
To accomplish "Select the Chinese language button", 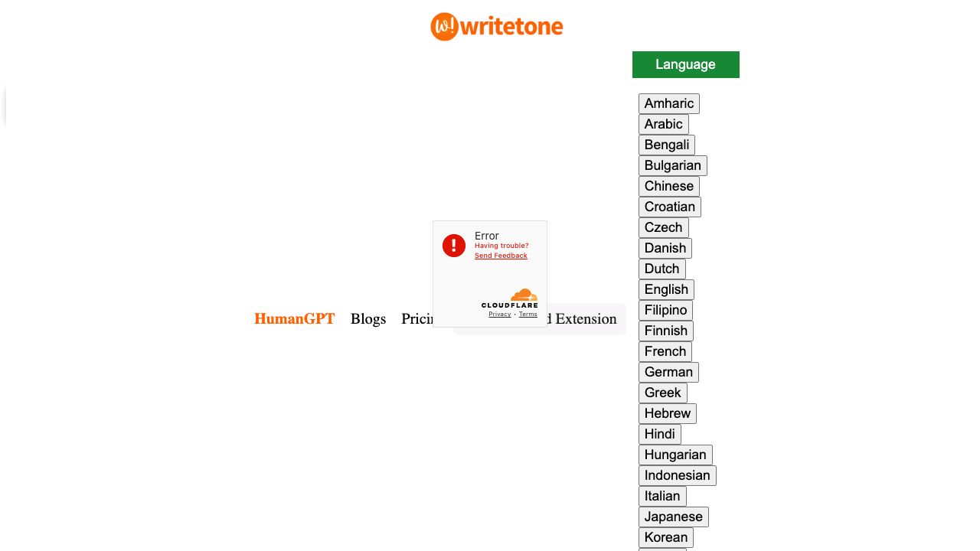I will click(x=668, y=186).
